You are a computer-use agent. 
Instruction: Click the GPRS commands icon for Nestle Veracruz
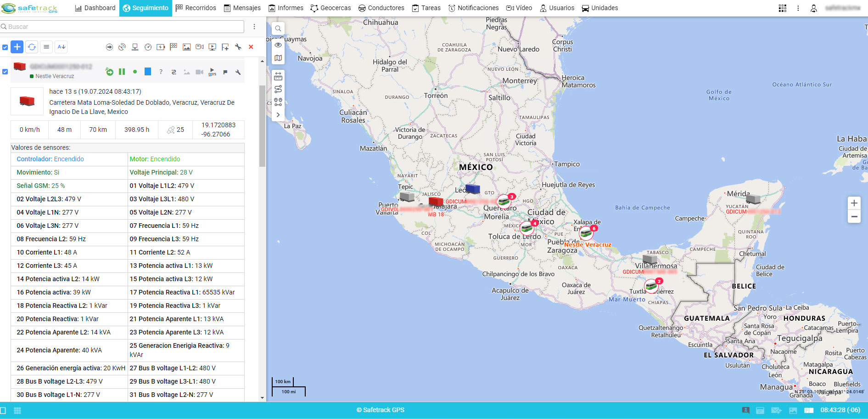[x=212, y=72]
